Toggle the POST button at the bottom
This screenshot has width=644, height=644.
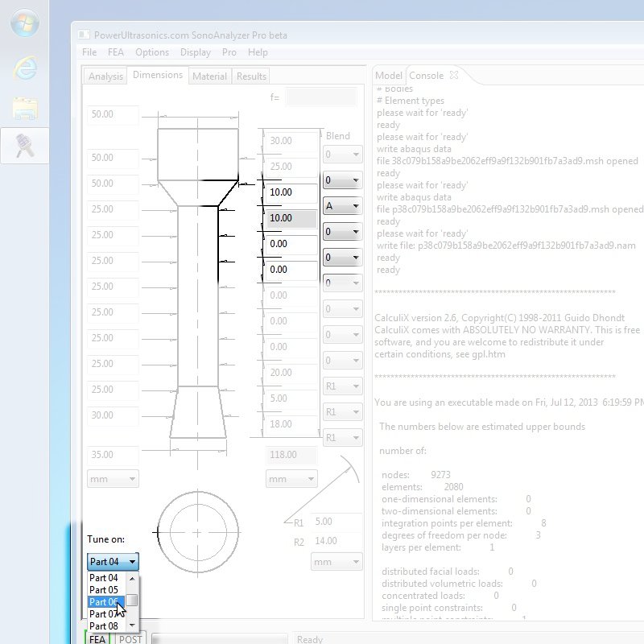130,638
